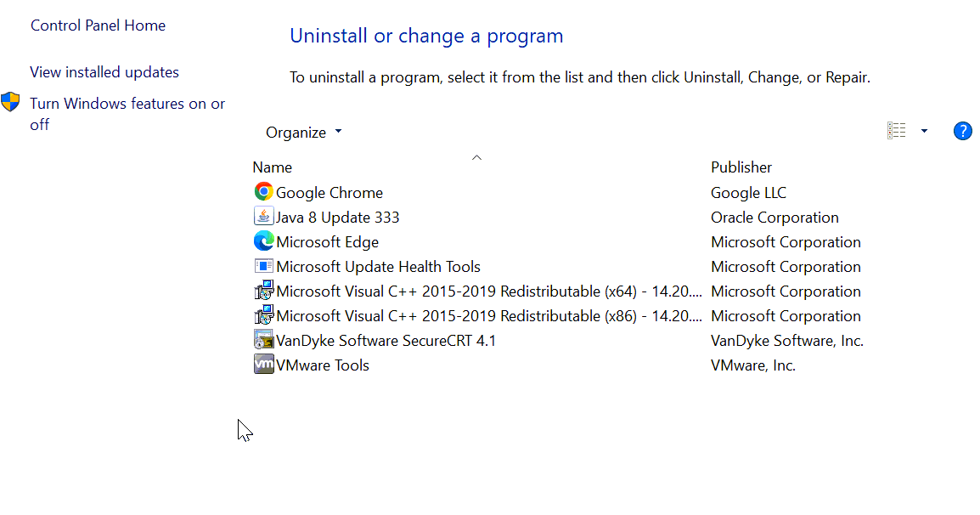Open the blue Help question mark

coord(962,131)
